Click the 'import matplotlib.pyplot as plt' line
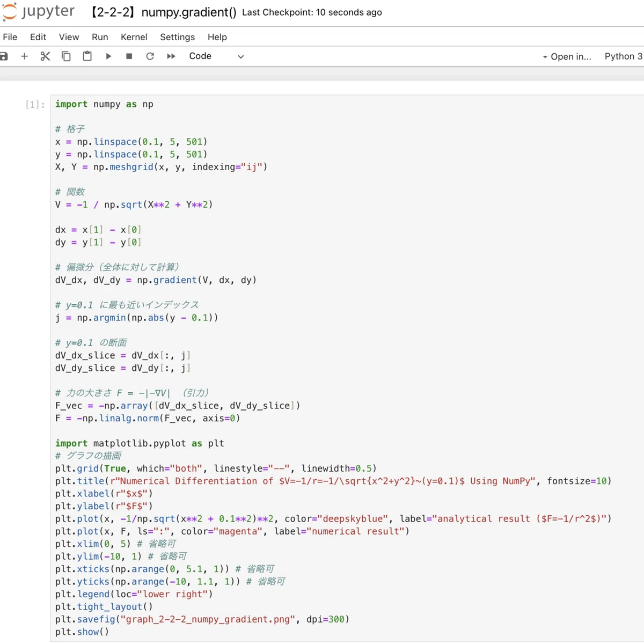Viewport: 644px width, 644px height. (x=140, y=443)
